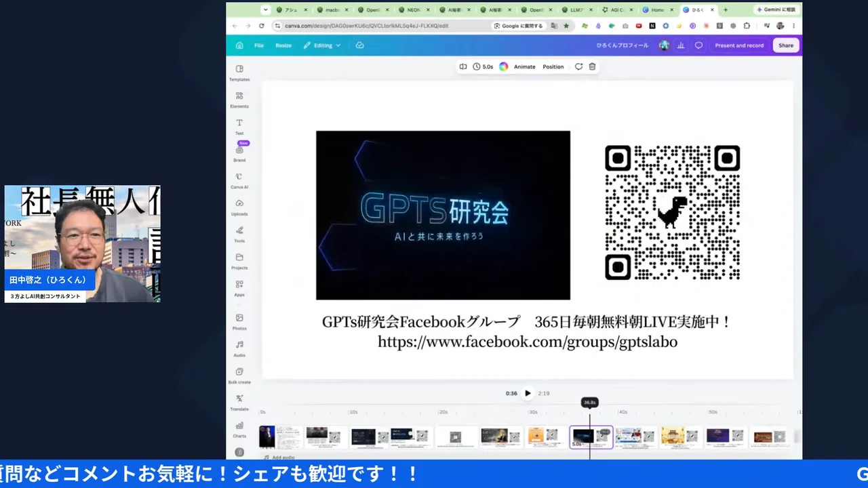Select the first timeline slide thumbnail

(x=280, y=436)
